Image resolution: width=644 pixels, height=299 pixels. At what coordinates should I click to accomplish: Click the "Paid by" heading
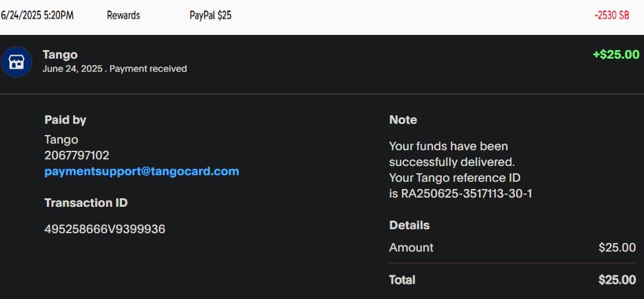(65, 120)
